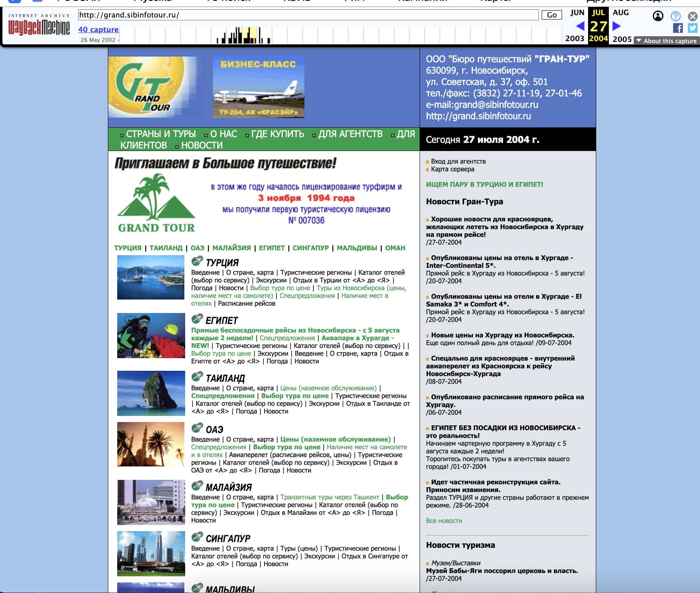Click Все новости link

[x=444, y=521]
